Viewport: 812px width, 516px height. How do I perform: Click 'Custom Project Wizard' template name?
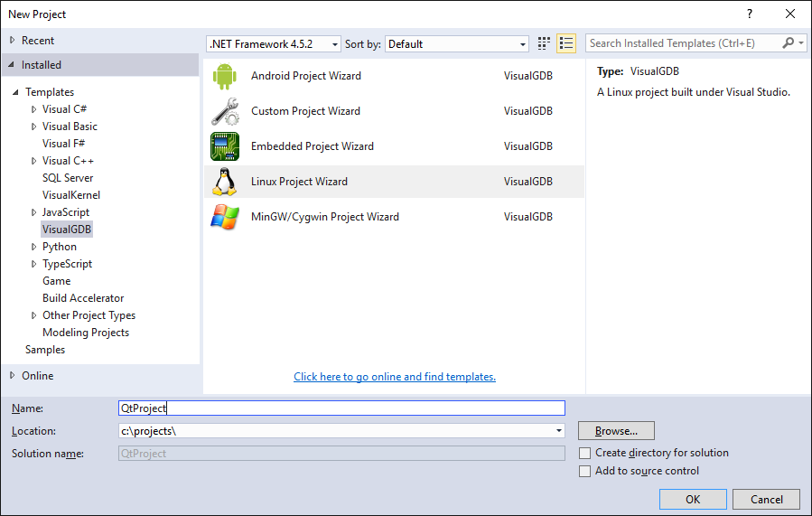click(305, 111)
